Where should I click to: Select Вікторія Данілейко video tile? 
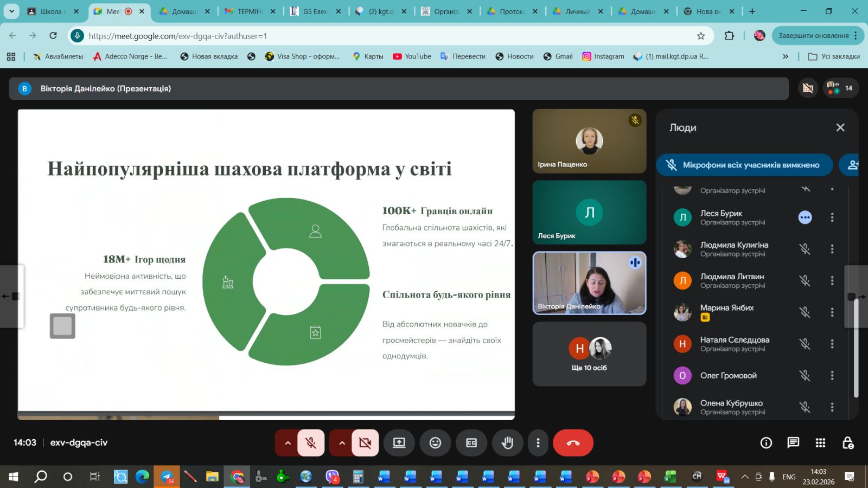pos(589,283)
